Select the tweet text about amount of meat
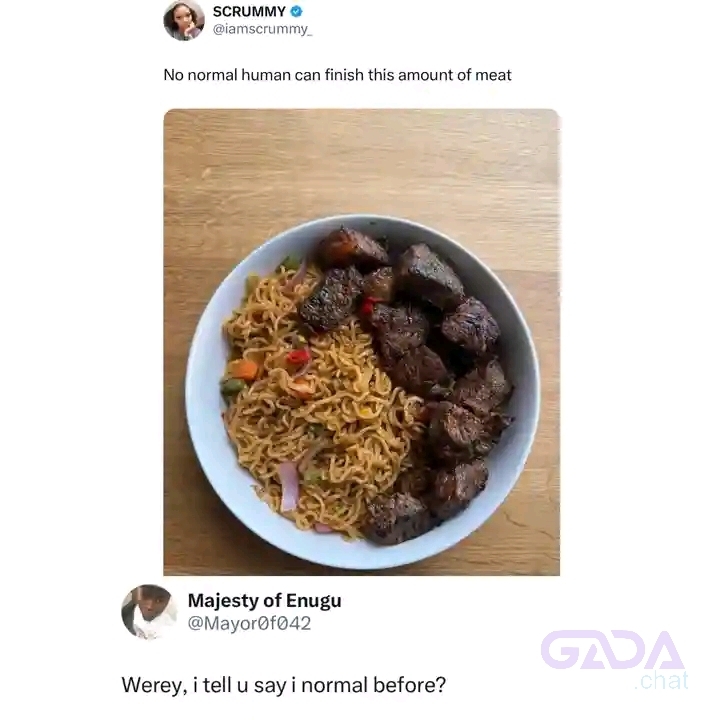 tap(338, 75)
